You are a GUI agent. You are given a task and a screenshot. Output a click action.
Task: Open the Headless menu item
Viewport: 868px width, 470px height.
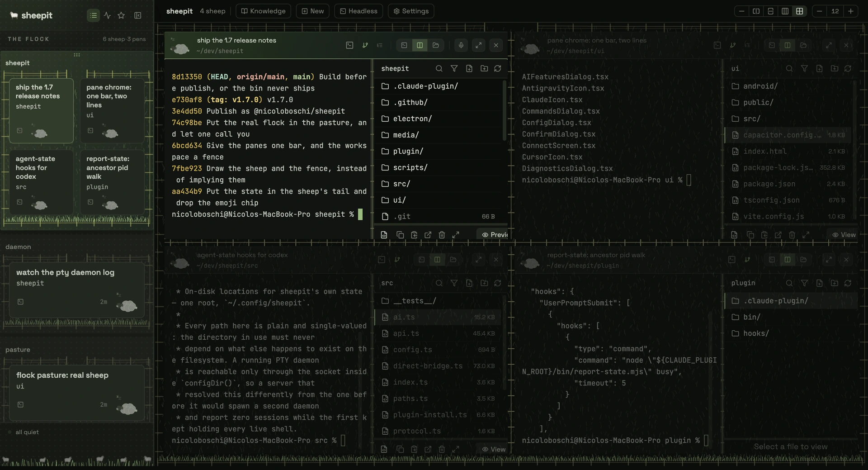(359, 11)
